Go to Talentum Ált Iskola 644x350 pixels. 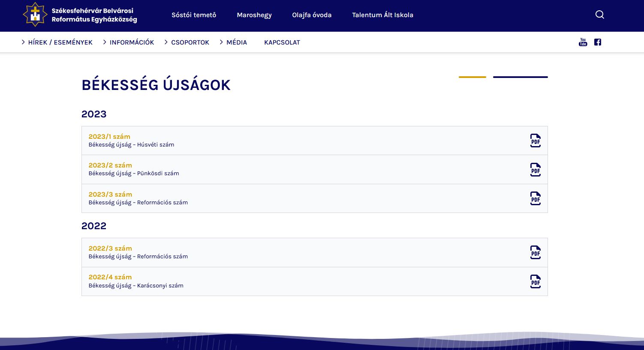(382, 15)
